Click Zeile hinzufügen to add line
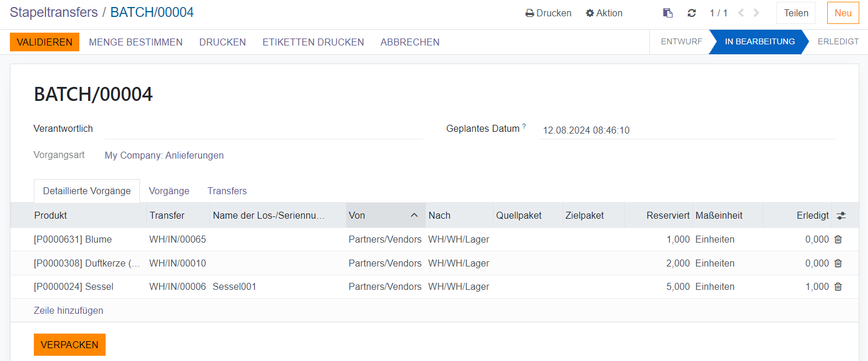This screenshot has width=868, height=361. [x=68, y=310]
